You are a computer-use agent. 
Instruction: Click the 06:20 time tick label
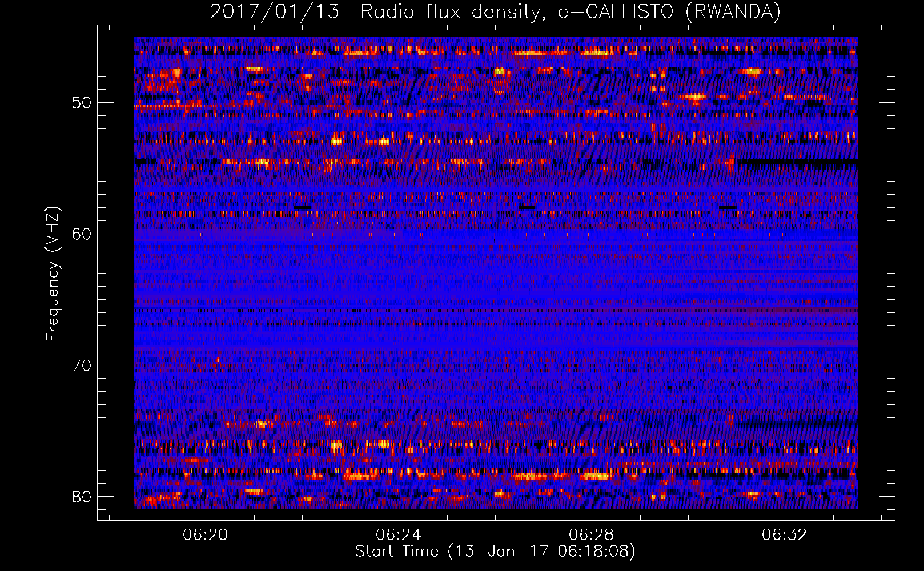click(x=205, y=534)
